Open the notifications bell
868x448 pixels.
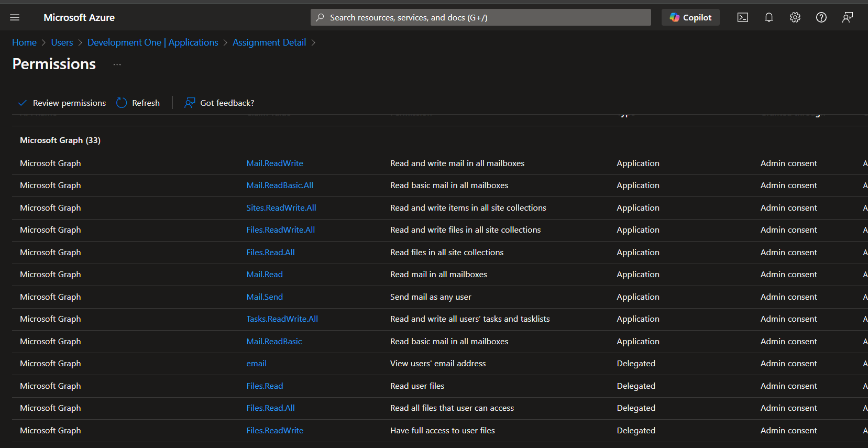(769, 17)
